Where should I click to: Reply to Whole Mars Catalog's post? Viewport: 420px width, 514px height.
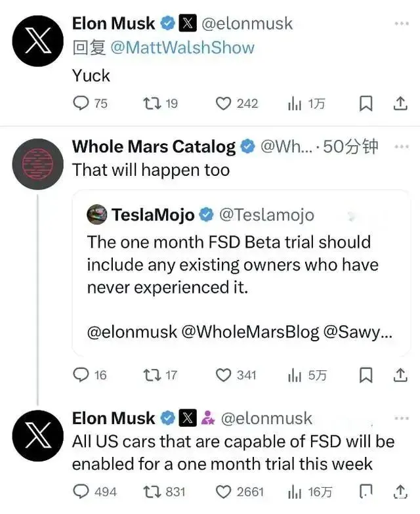pos(81,375)
